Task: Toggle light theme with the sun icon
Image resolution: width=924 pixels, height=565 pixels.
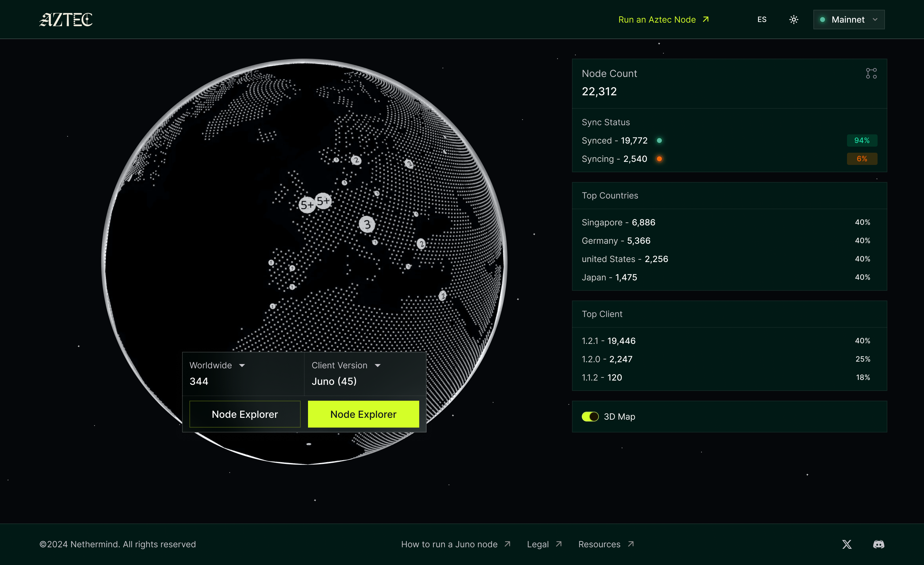Action: (794, 20)
